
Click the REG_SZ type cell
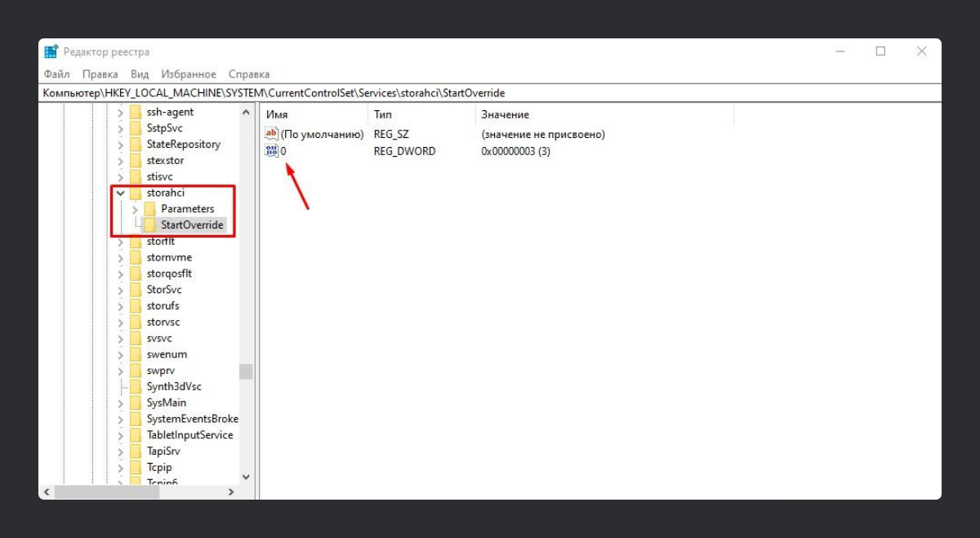pos(390,134)
